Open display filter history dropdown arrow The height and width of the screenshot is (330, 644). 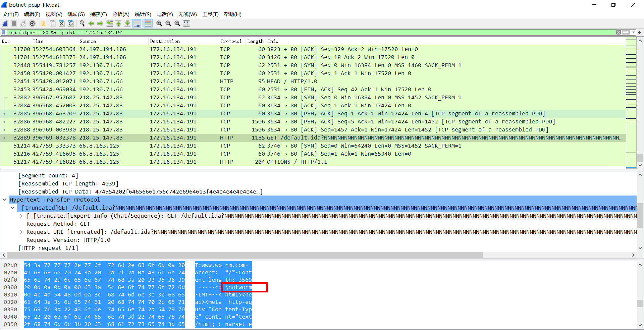click(x=634, y=33)
